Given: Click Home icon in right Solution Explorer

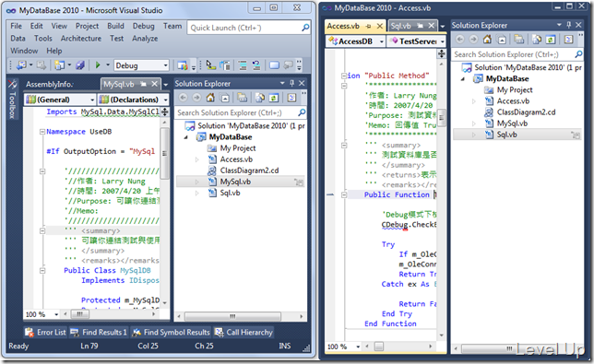Looking at the screenshot, I should coord(487,40).
